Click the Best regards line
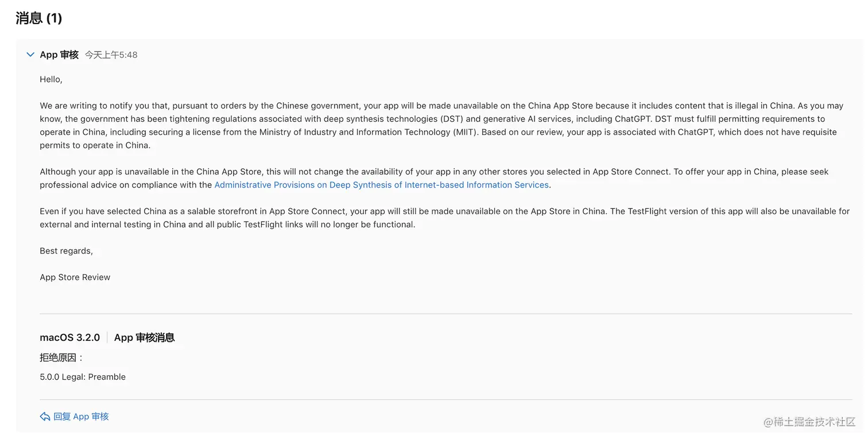Viewport: 868px width, 440px height. click(66, 251)
